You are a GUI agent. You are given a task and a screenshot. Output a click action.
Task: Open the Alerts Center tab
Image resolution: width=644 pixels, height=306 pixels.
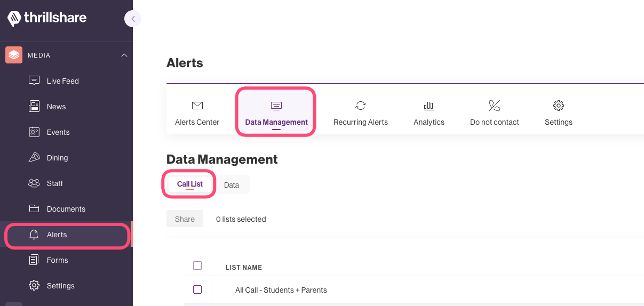coord(197,113)
